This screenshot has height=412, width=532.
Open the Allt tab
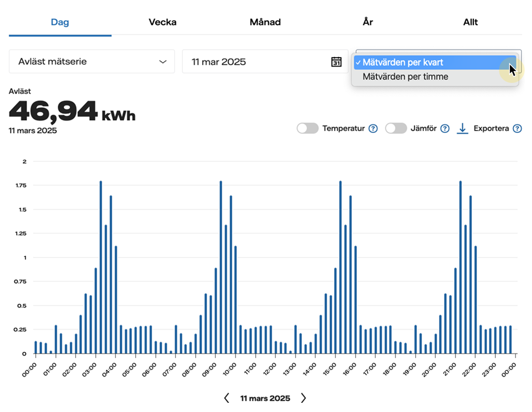click(470, 22)
